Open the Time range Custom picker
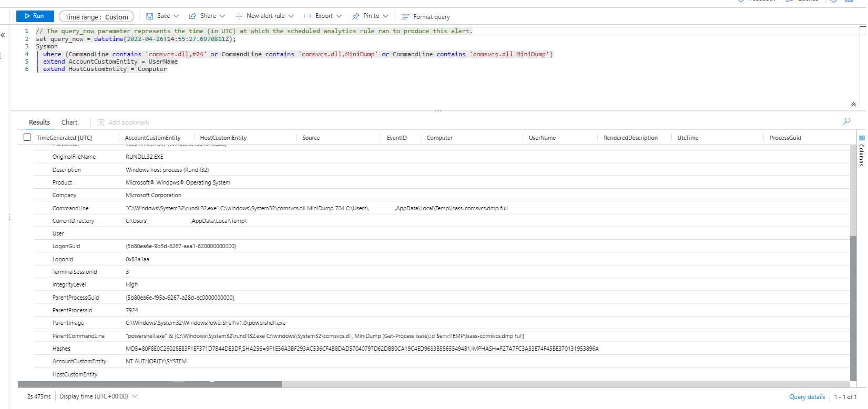This screenshot has width=868, height=409. click(x=96, y=17)
